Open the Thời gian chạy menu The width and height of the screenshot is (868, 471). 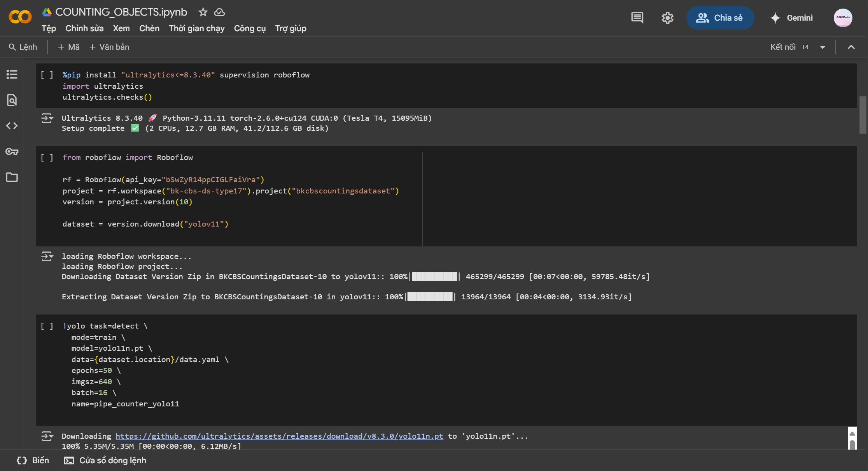(x=196, y=28)
